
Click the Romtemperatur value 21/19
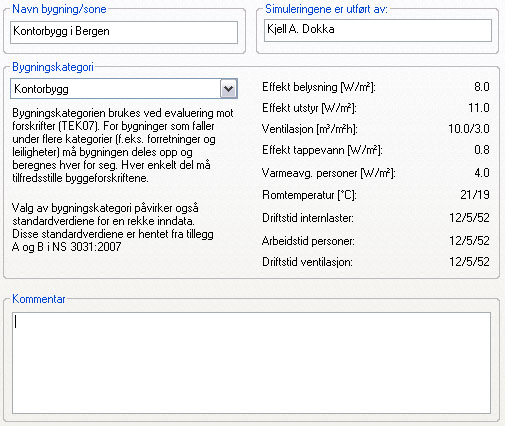click(x=475, y=195)
